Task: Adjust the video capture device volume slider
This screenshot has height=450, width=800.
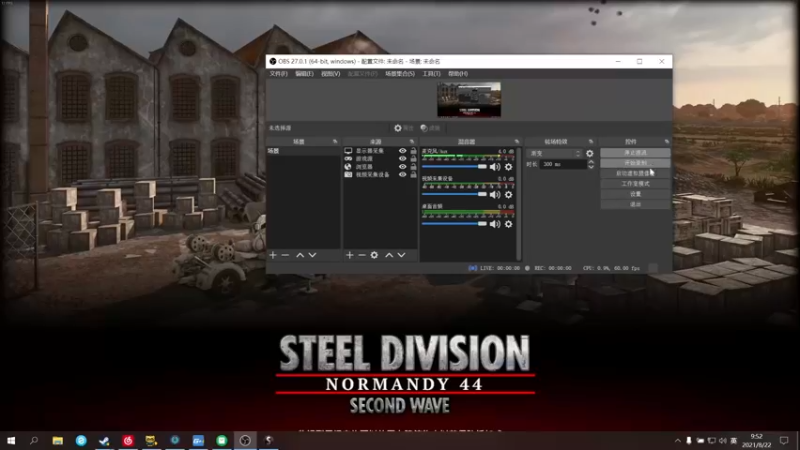Action: pos(454,194)
